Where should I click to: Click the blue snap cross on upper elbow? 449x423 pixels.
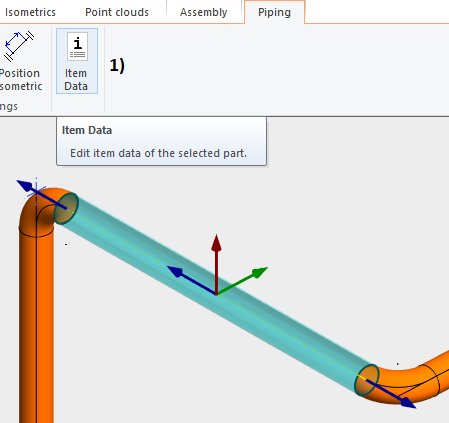(x=36, y=191)
